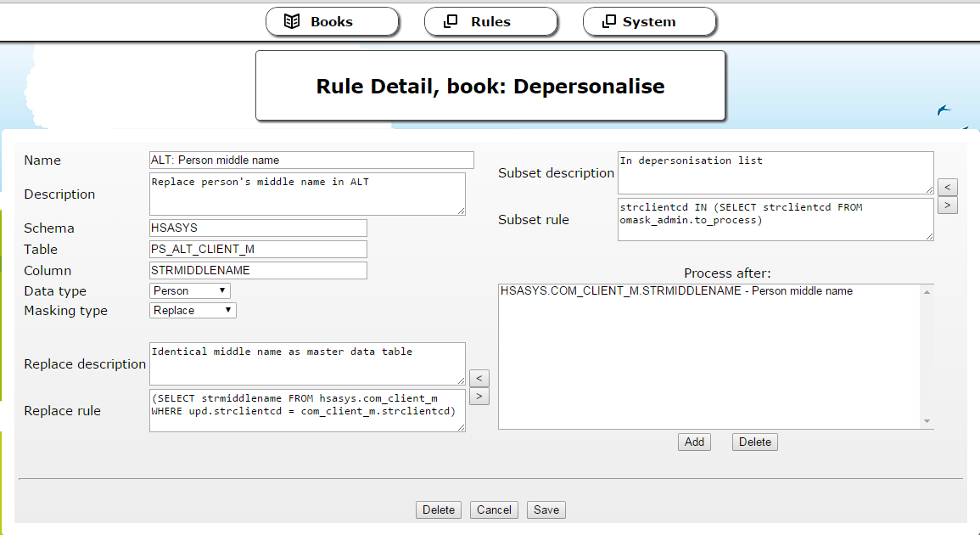Click inside the Replace rule SQL textarea
Screen dimensions: 980x535
click(x=307, y=411)
